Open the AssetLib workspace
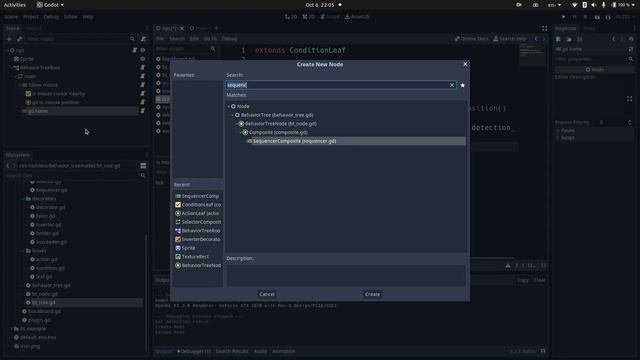 [x=357, y=17]
